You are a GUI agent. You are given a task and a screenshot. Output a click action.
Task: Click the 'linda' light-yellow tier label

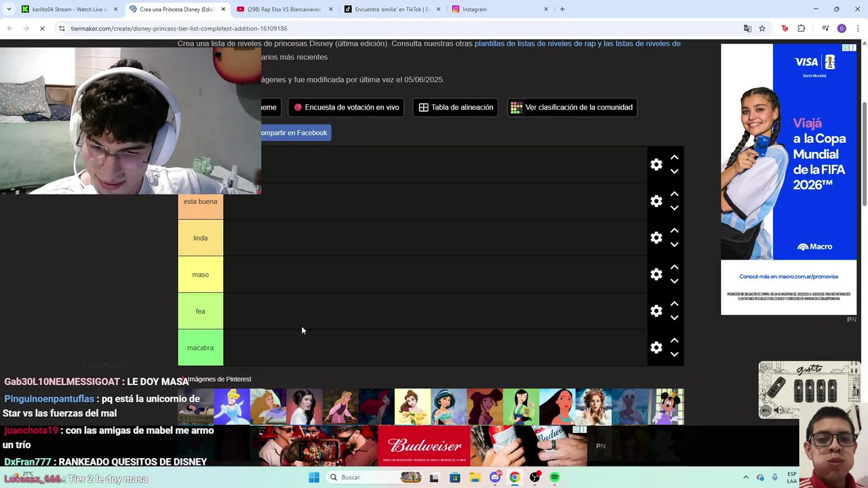pos(201,238)
